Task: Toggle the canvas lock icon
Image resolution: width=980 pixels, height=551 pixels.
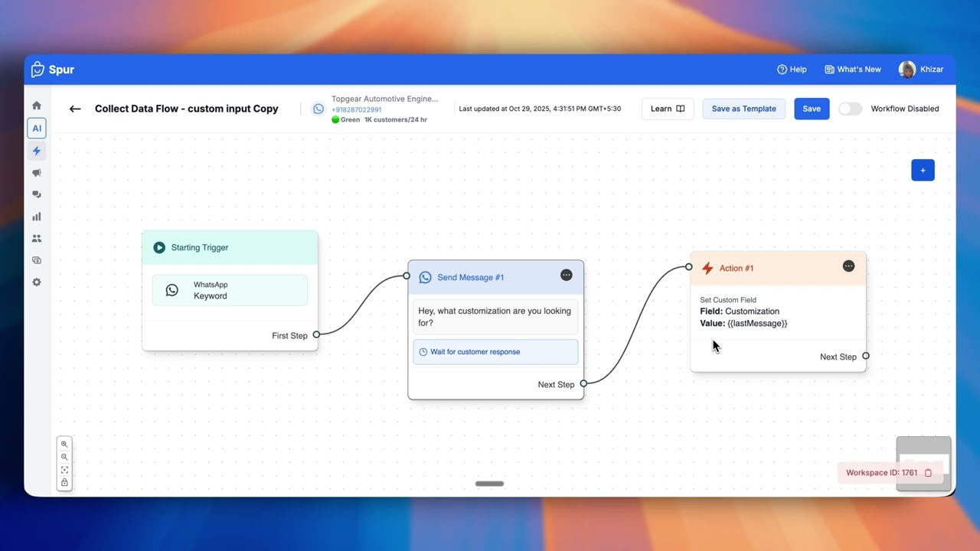Action: (64, 483)
